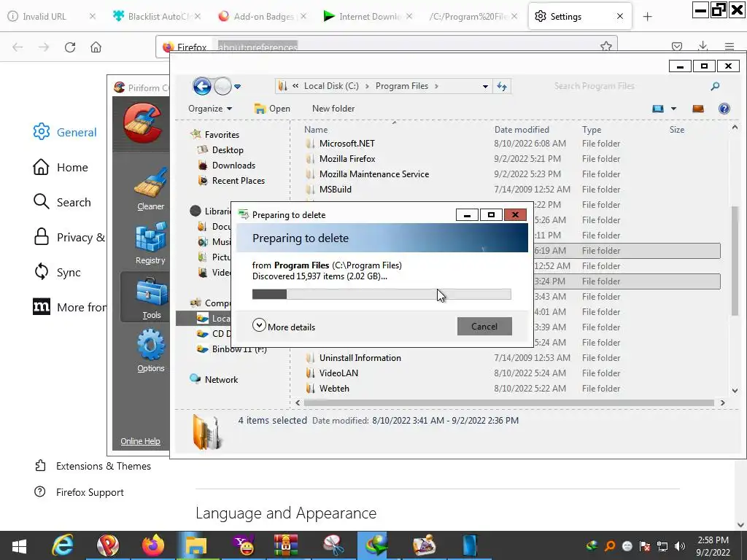
Task: Toggle the preview pane icon
Action: tap(698, 109)
